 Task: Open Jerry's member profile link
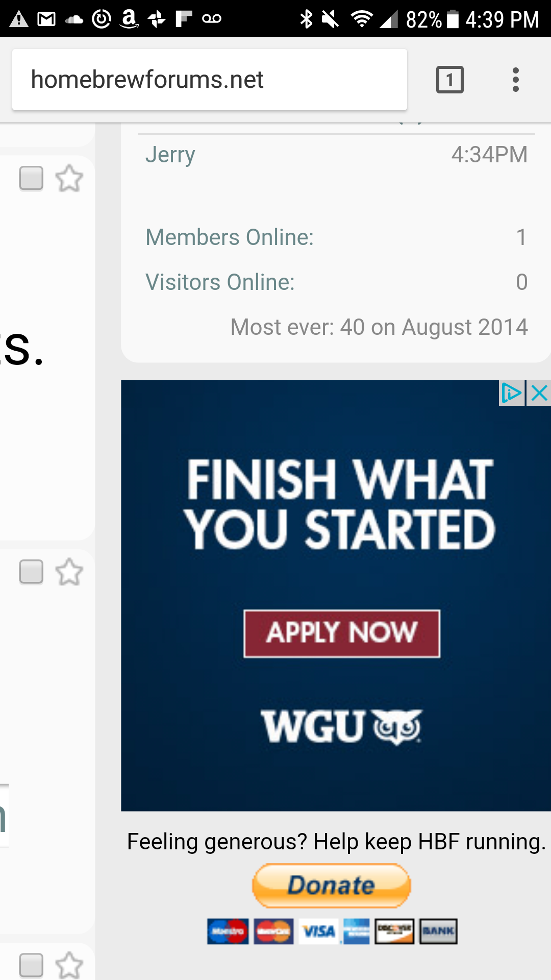click(x=170, y=155)
